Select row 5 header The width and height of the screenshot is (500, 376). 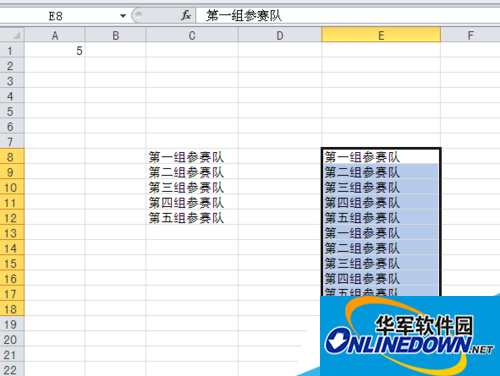point(12,111)
